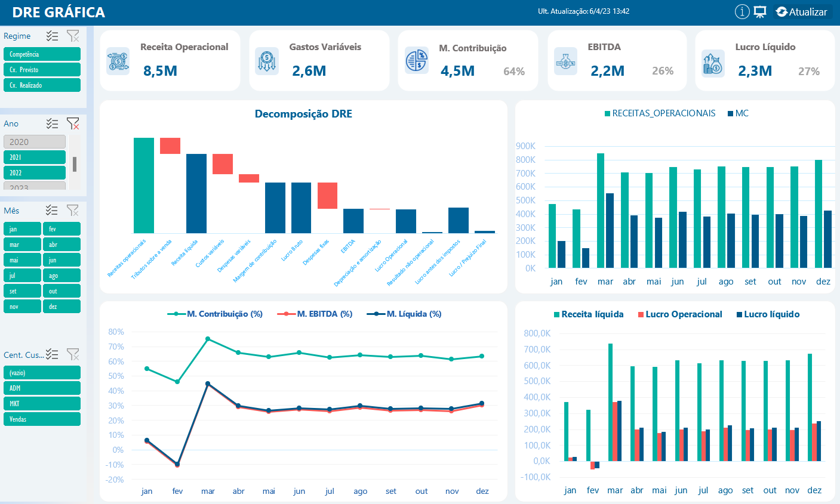Click the Atualizar refresh button

pos(802,12)
